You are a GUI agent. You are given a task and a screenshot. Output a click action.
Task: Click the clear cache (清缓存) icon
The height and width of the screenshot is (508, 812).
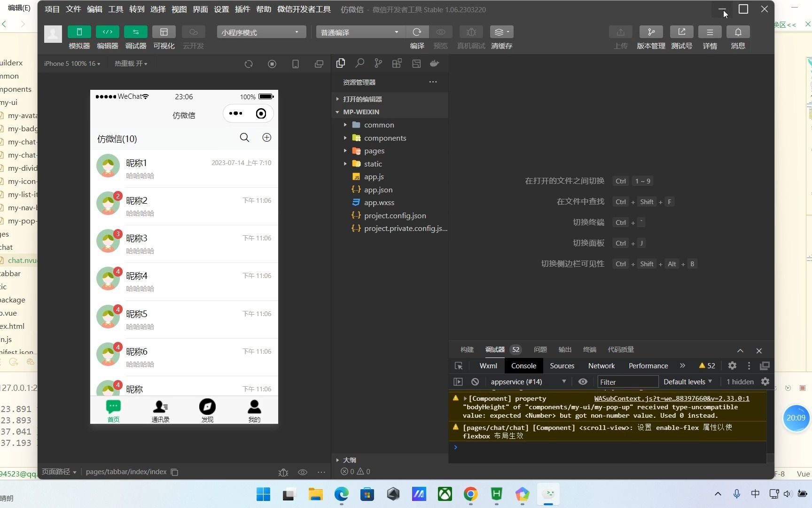[x=501, y=32]
